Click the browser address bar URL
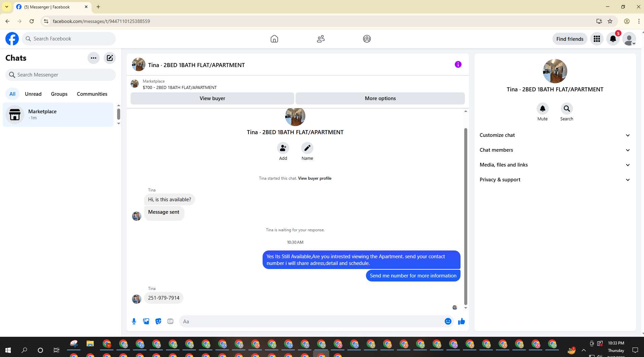Viewport: 644px width, 357px height. [101, 21]
